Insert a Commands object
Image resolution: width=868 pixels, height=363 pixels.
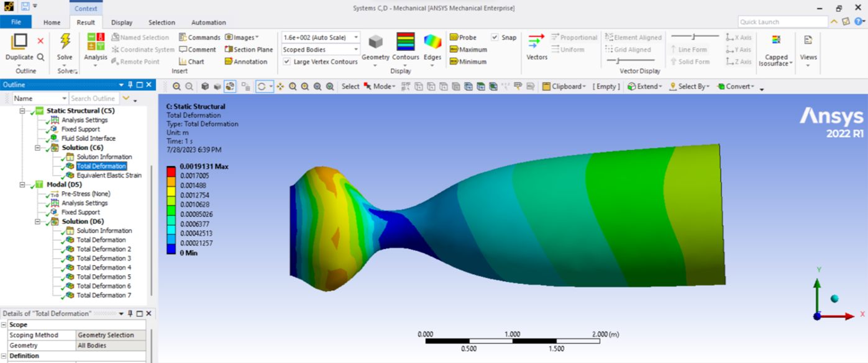coord(199,38)
